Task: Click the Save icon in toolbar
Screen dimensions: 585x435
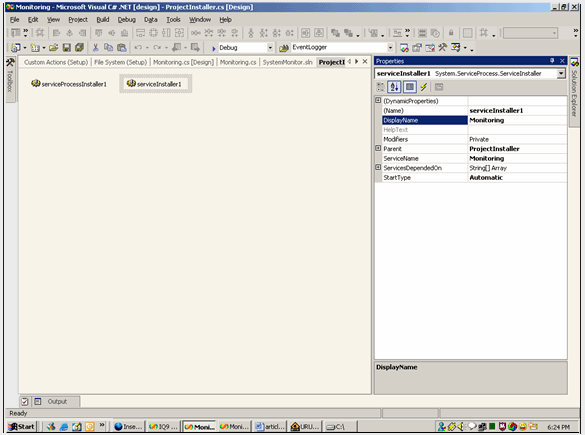Action: [67, 47]
